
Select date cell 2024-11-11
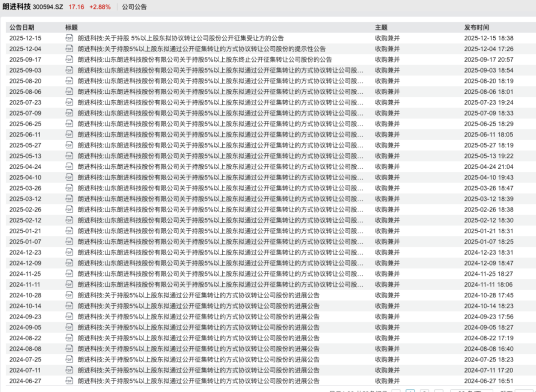(x=25, y=284)
